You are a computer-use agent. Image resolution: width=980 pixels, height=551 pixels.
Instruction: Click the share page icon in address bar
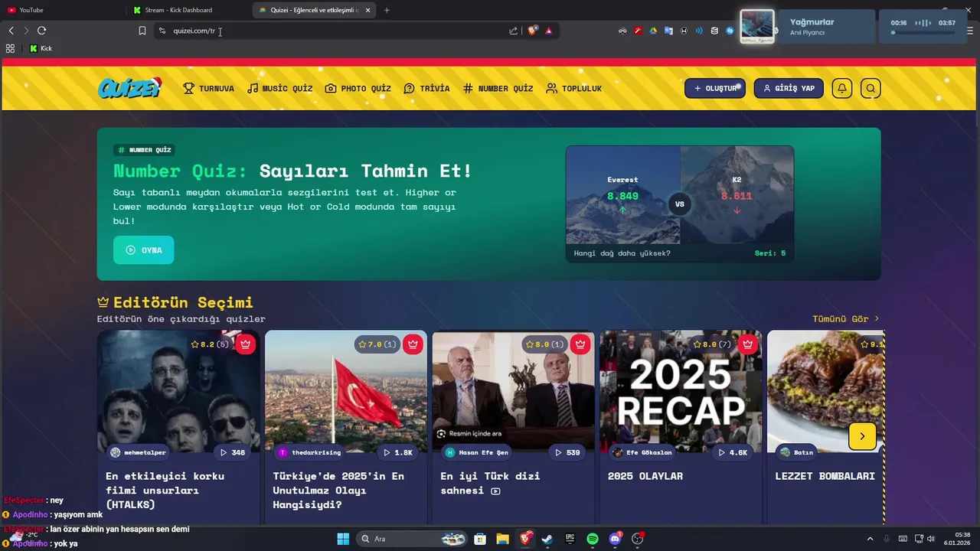pos(513,31)
